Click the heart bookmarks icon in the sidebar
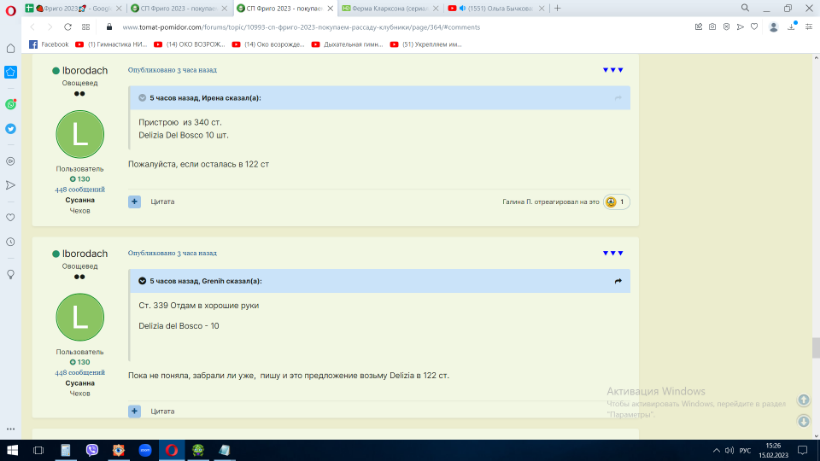Viewport: 820px width, 461px height. [x=10, y=217]
